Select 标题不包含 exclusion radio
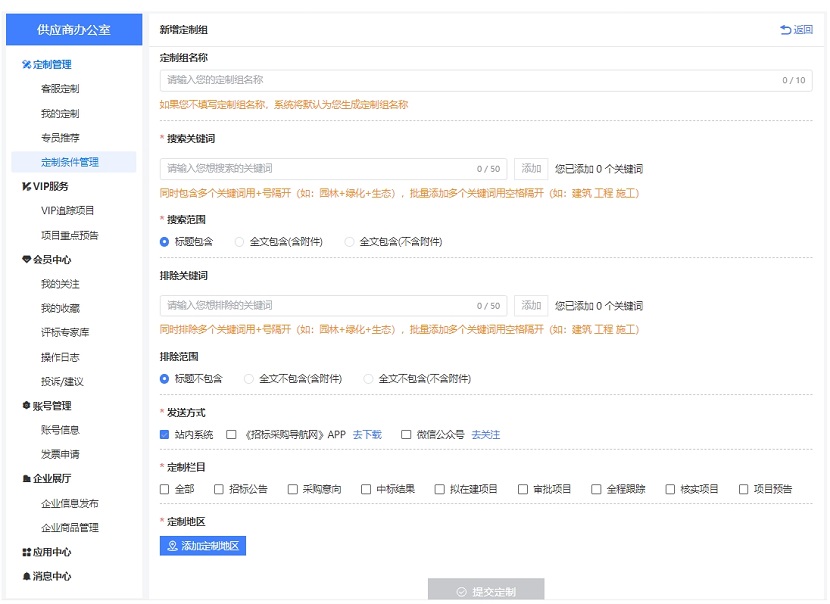 point(164,379)
